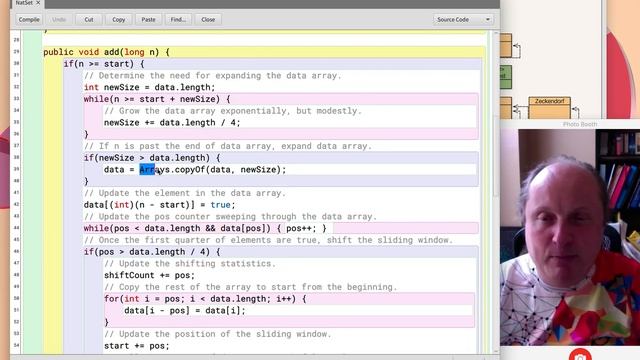
Task: Click 'int newSize = data.length;' line
Action: tap(149, 87)
